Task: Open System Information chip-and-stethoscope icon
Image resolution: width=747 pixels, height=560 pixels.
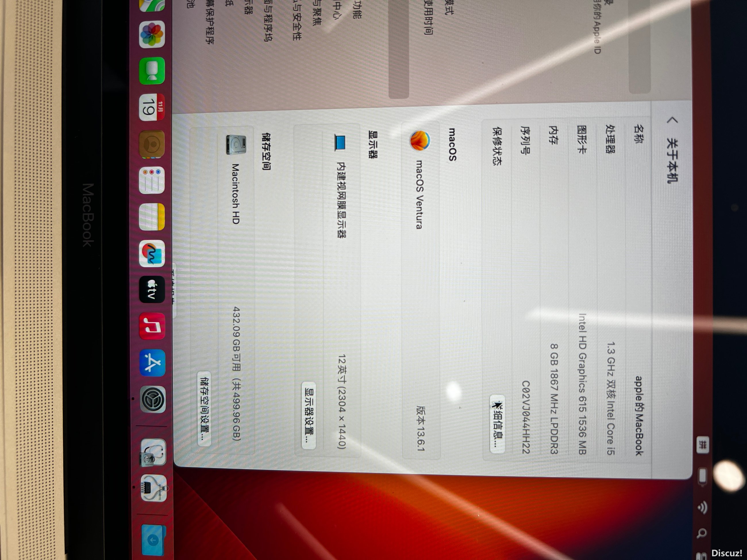Action: (153, 488)
